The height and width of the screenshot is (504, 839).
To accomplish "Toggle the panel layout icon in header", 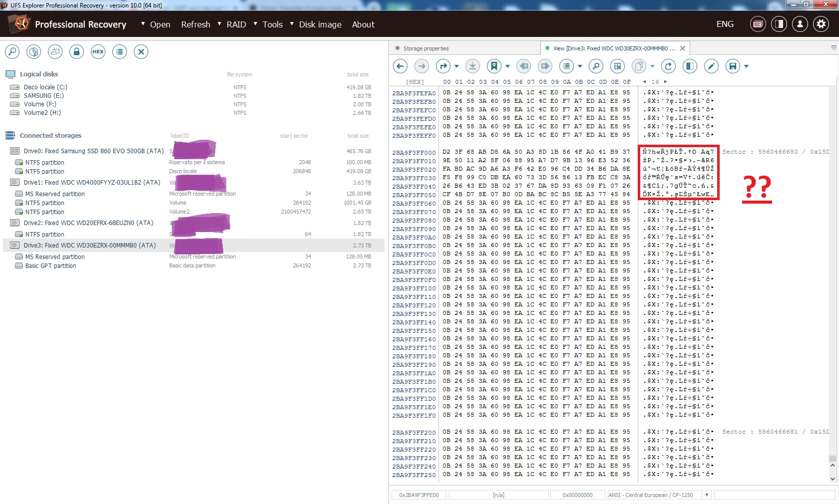I will pos(779,24).
